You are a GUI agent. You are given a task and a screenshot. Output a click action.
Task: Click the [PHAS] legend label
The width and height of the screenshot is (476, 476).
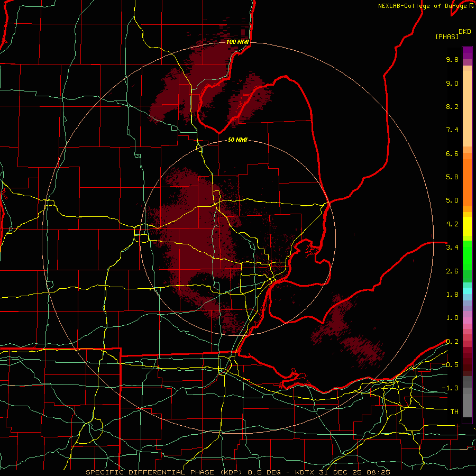point(447,37)
